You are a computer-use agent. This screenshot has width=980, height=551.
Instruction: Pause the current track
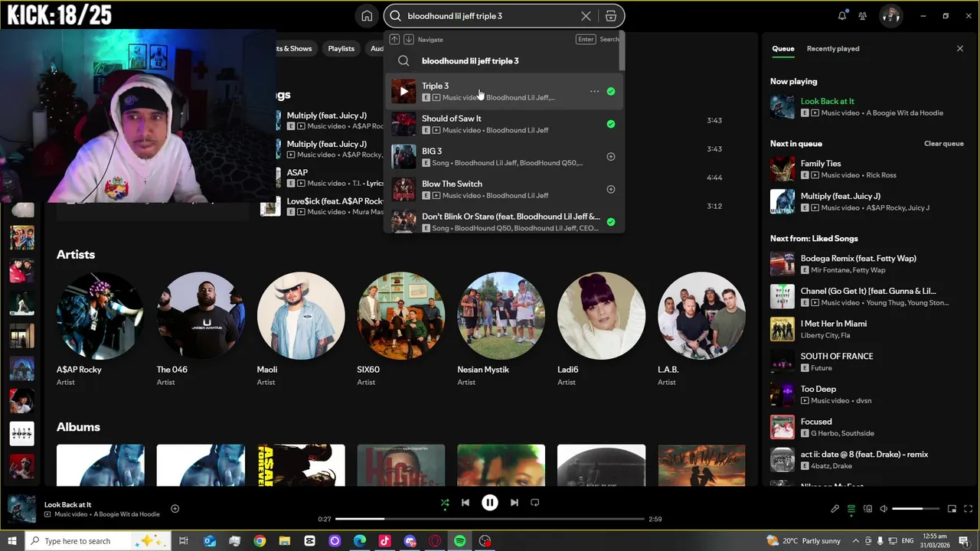490,503
